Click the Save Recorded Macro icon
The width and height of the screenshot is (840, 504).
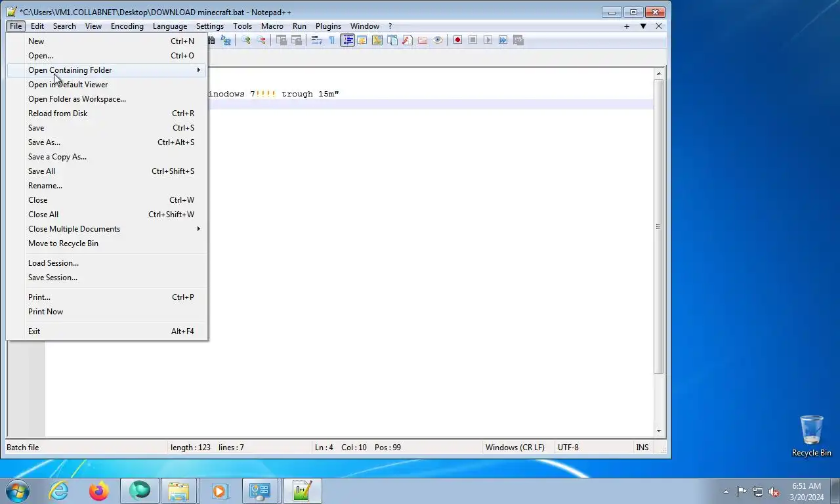click(x=518, y=40)
